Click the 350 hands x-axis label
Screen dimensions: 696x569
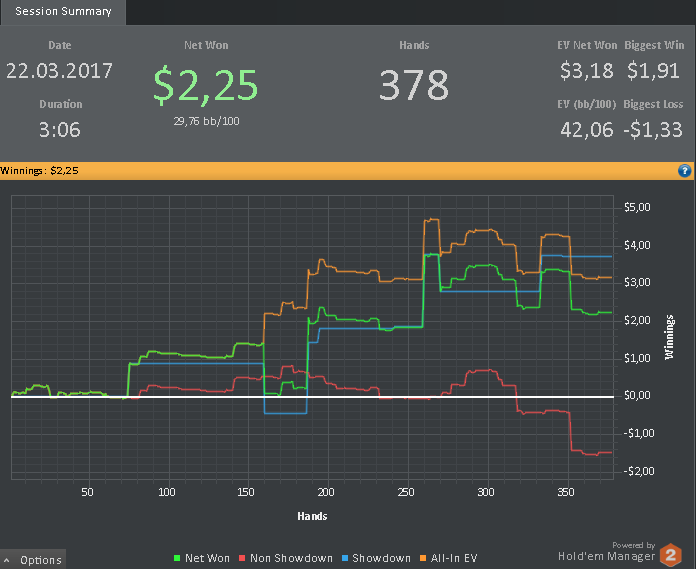pos(566,492)
